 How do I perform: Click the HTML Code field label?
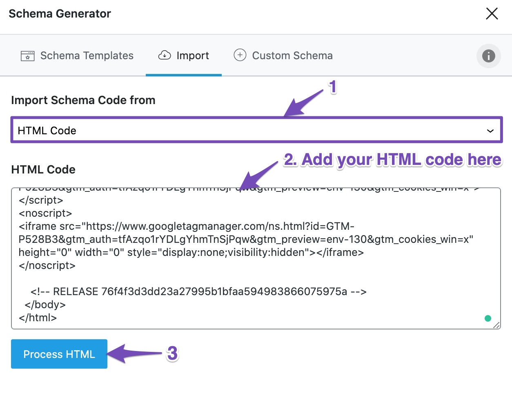[x=43, y=169]
